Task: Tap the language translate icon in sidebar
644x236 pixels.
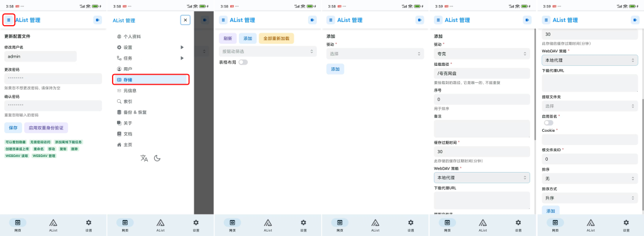Action: click(144, 158)
